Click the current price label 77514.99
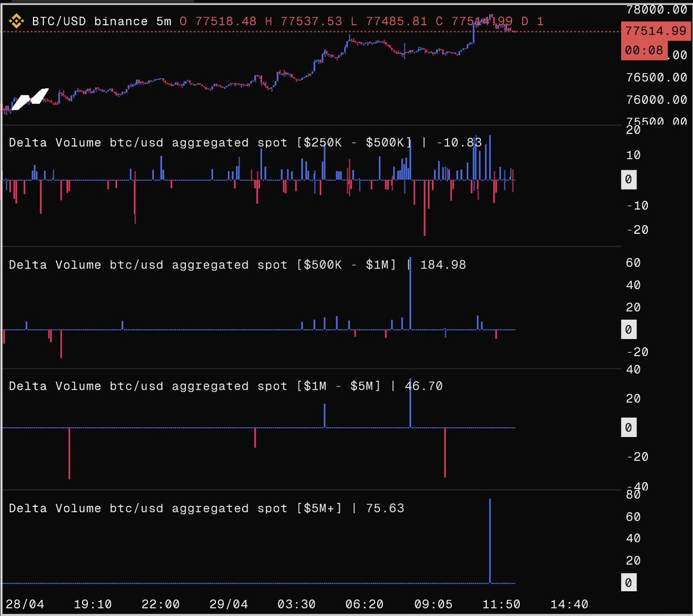The height and width of the screenshot is (616, 693). tap(655, 31)
